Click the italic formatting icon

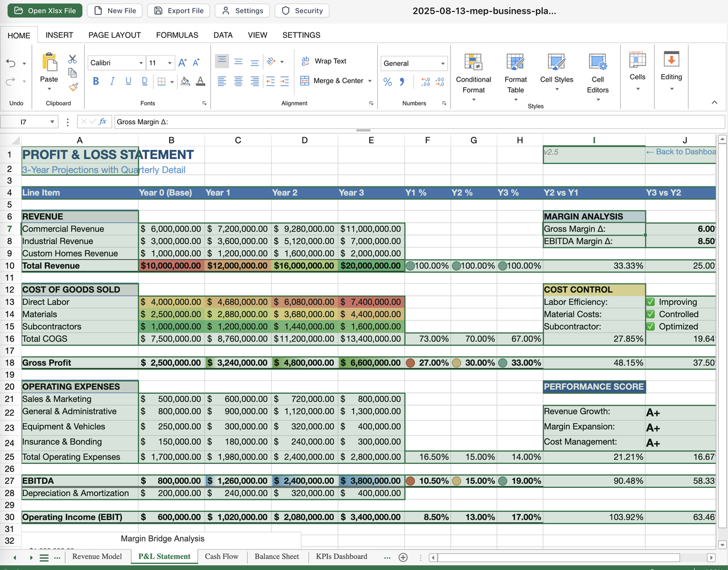(112, 82)
